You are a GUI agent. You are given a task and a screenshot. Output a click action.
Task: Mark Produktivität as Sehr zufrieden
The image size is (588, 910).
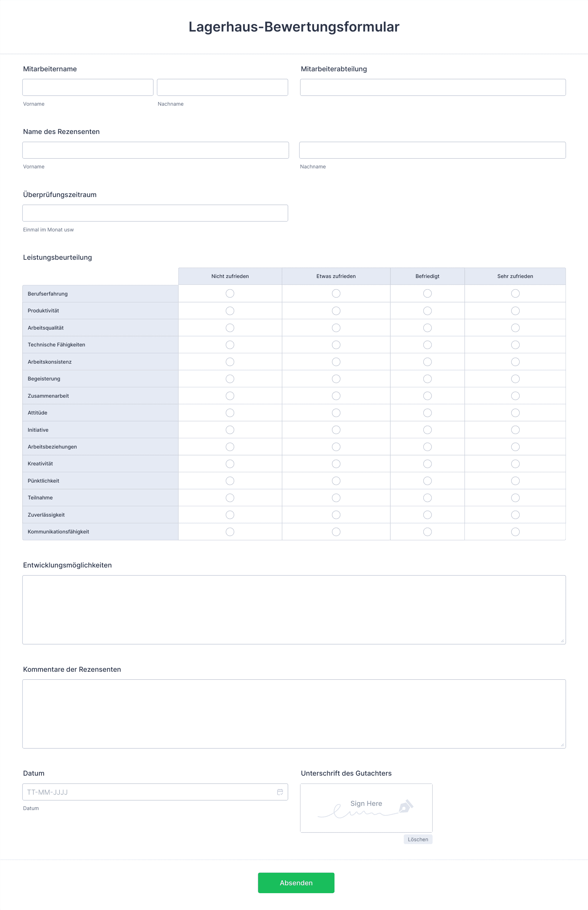click(x=515, y=311)
